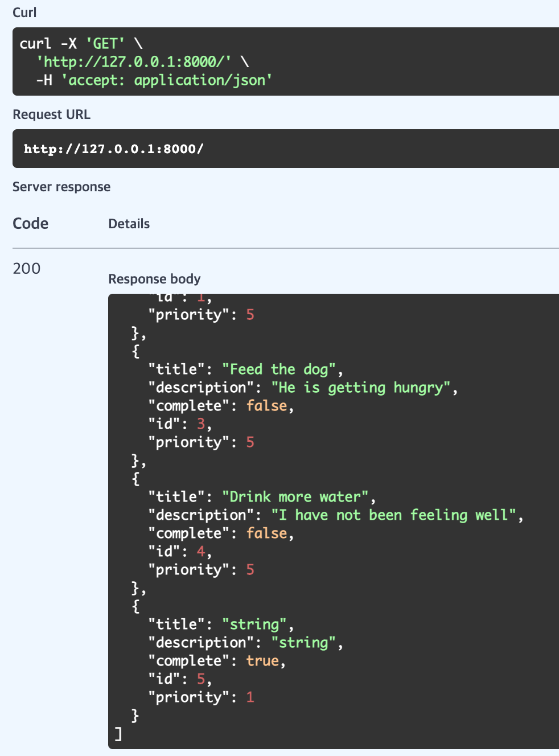Click the id value 3
The width and height of the screenshot is (559, 756).
(x=201, y=424)
